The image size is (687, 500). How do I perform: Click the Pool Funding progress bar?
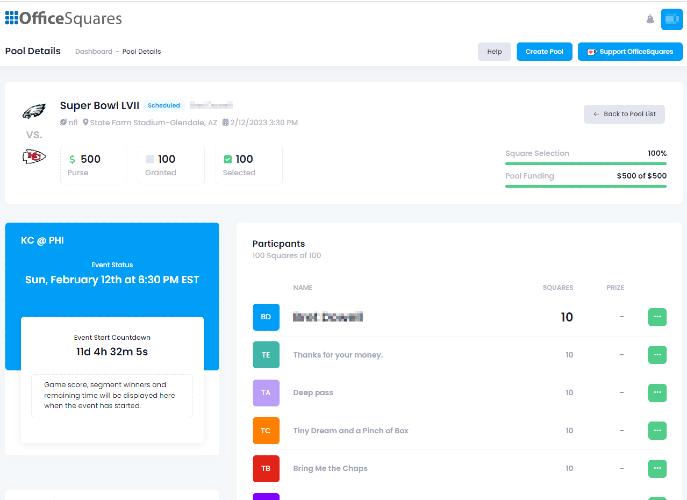point(586,186)
